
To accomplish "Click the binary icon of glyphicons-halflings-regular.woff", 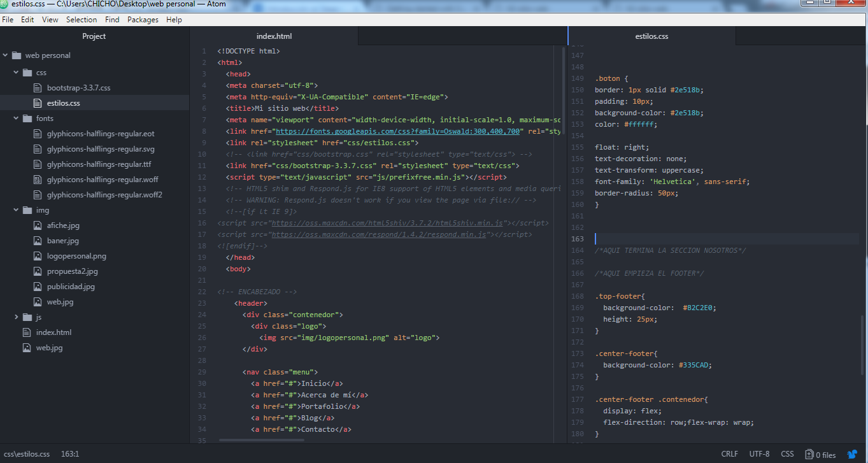I will click(38, 180).
